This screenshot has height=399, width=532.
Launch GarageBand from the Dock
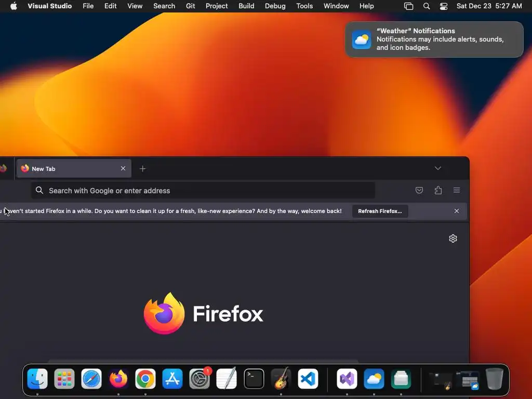click(x=281, y=379)
